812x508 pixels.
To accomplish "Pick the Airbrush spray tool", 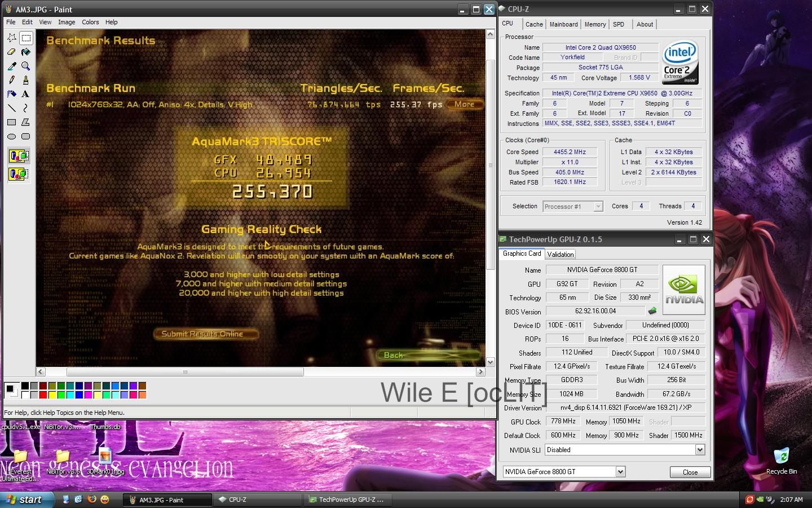I will [11, 94].
